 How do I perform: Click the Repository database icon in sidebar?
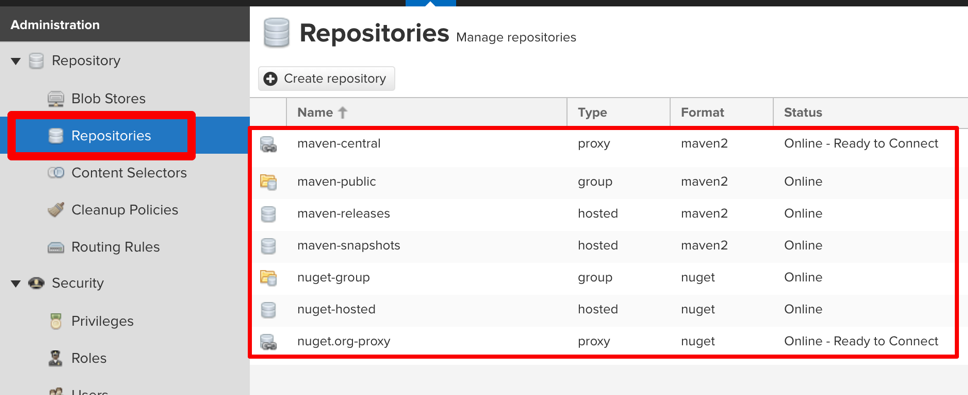pyautogui.click(x=36, y=61)
